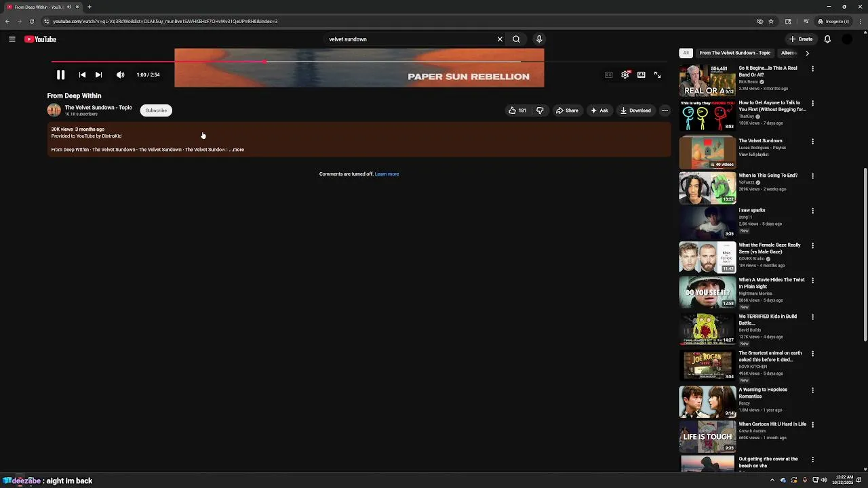Switch to theater mode
Image resolution: width=868 pixels, height=488 pixels.
coord(641,75)
